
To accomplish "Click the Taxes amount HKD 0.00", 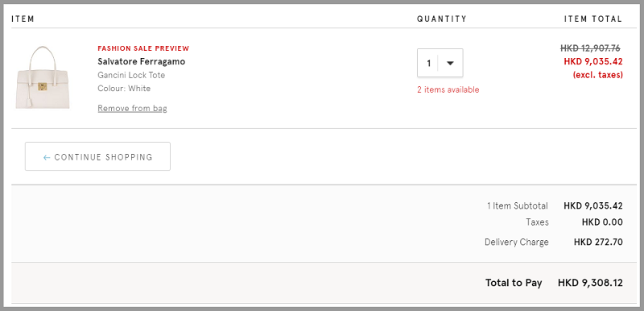I will click(x=602, y=222).
